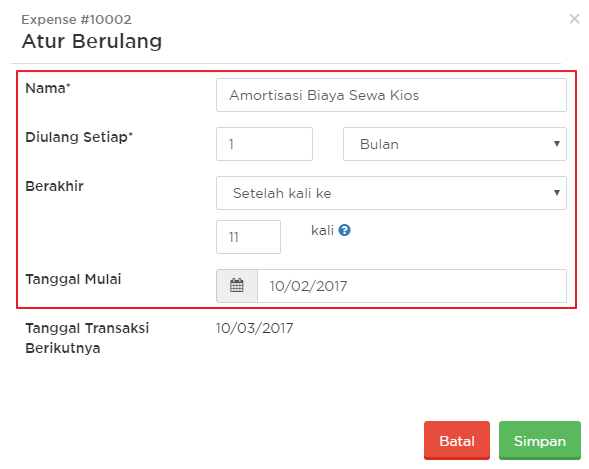Image resolution: width=589 pixels, height=469 pixels.
Task: Click the Batal button
Action: (x=457, y=440)
